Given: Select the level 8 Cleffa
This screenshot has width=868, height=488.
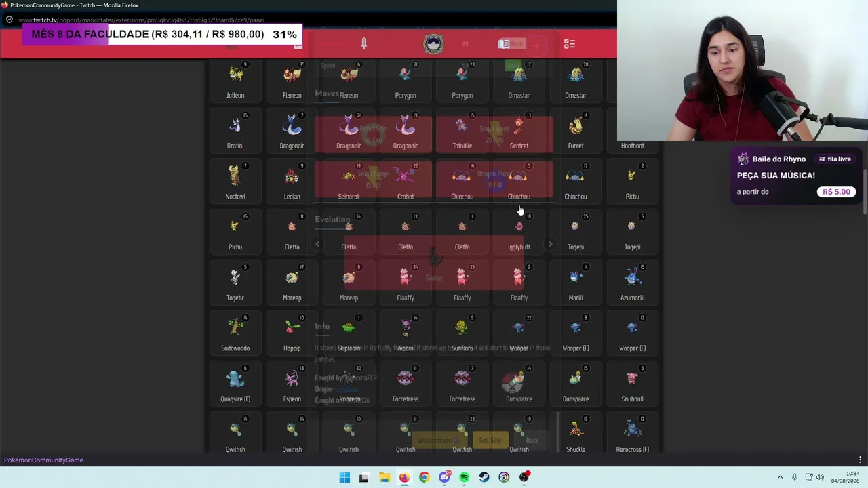Looking at the screenshot, I should (x=292, y=233).
